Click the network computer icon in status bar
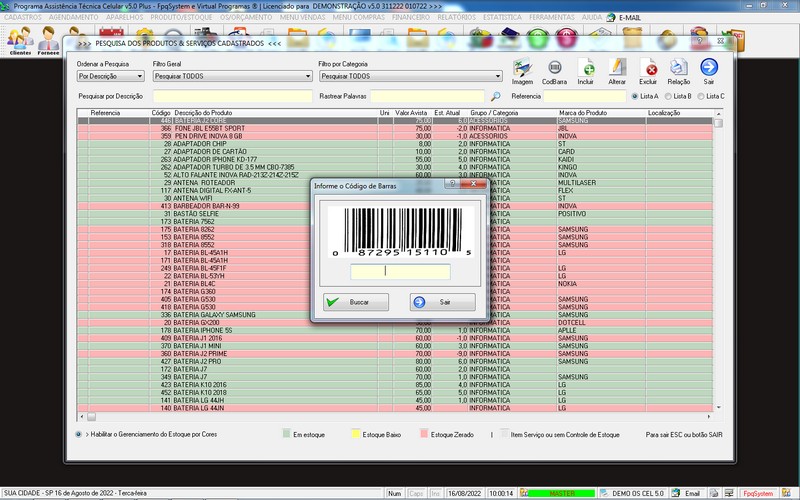The height and width of the screenshot is (500, 800). point(729,493)
